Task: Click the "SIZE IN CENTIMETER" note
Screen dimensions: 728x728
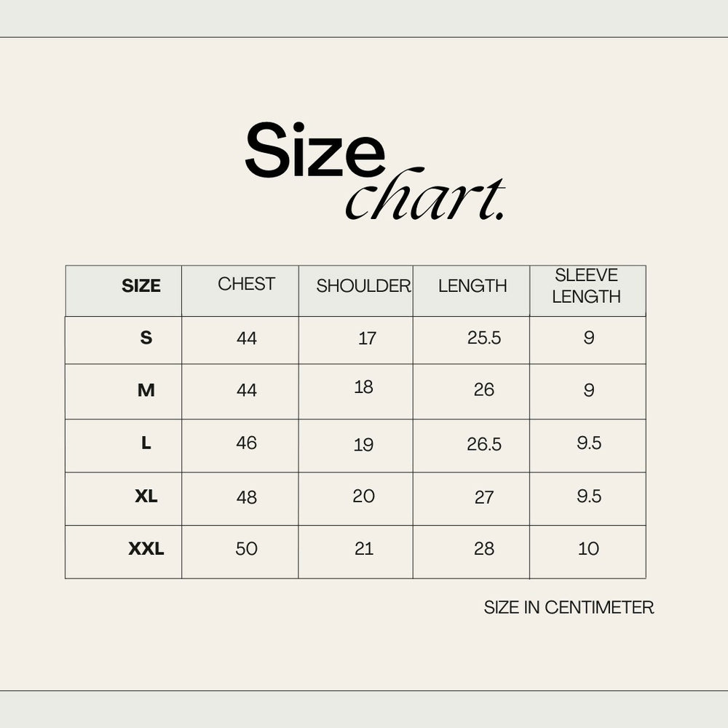Action: 569,607
